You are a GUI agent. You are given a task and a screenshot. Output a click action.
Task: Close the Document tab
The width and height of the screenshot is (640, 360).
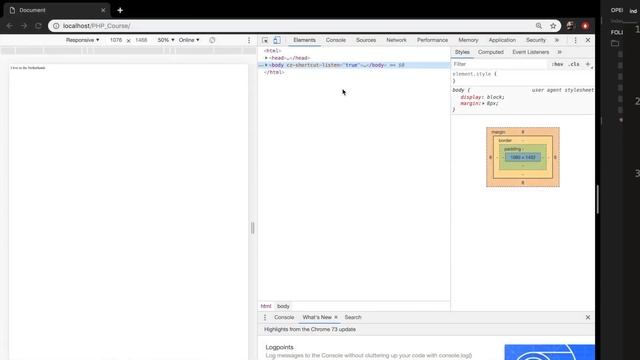click(x=103, y=10)
